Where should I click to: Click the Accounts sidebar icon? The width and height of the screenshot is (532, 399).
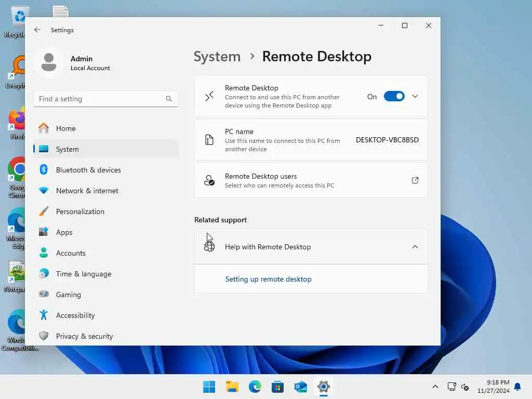pos(44,253)
